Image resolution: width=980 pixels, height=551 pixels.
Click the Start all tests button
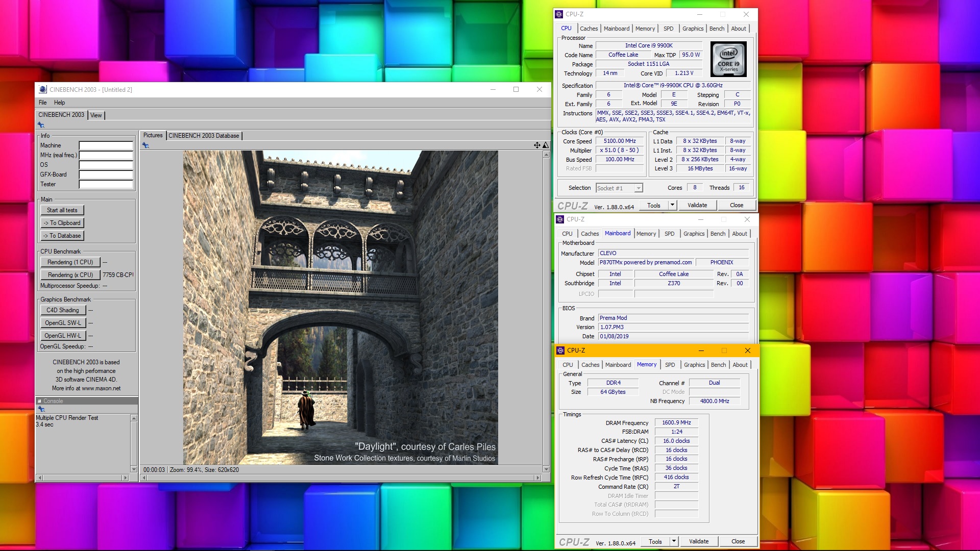62,210
